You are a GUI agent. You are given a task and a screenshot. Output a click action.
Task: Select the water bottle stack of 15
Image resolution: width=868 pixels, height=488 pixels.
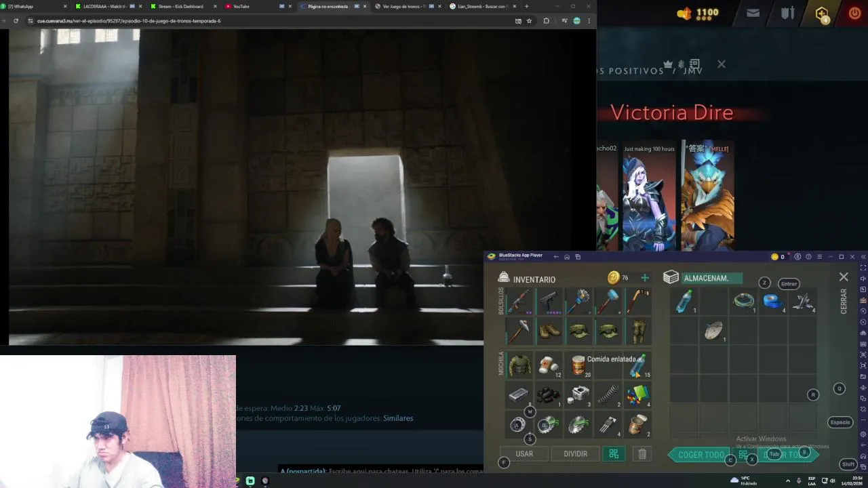click(x=637, y=365)
